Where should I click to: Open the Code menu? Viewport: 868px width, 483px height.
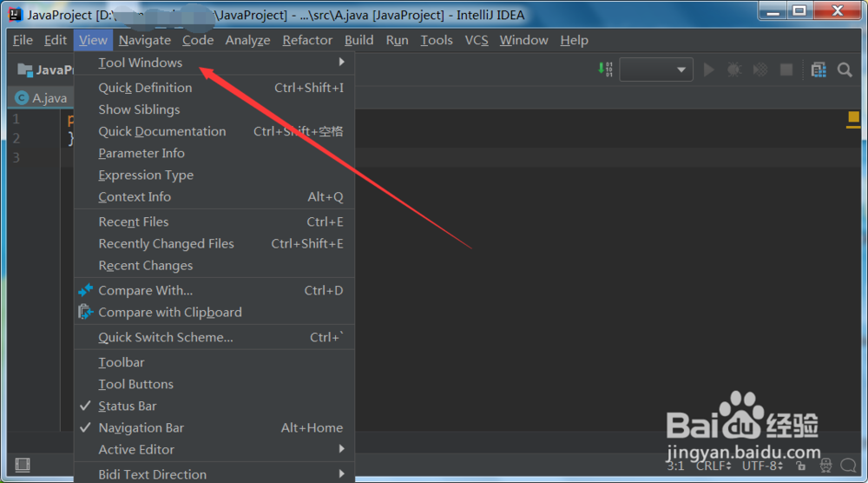pyautogui.click(x=198, y=40)
